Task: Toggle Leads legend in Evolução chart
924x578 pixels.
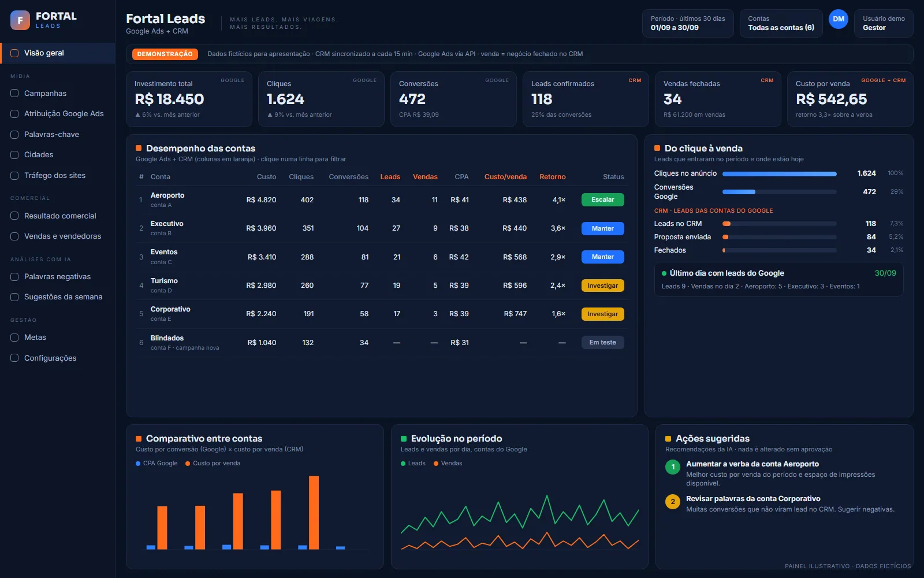Action: tap(413, 464)
